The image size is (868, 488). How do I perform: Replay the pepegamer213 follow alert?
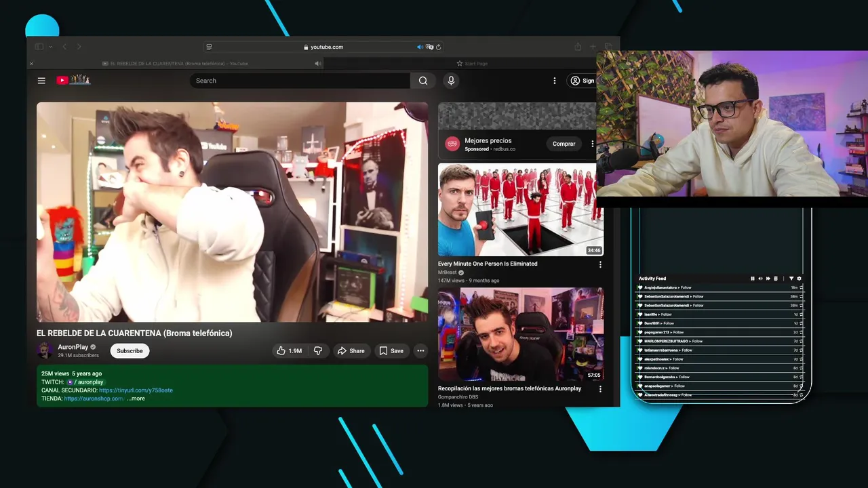(801, 332)
